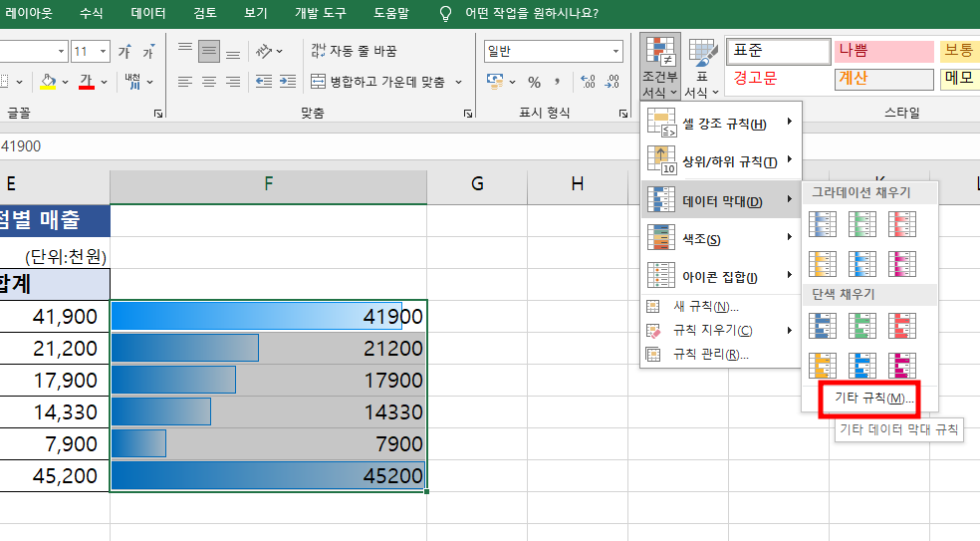Apply the 계산 cell style
The height and width of the screenshot is (541, 980).
(x=883, y=79)
